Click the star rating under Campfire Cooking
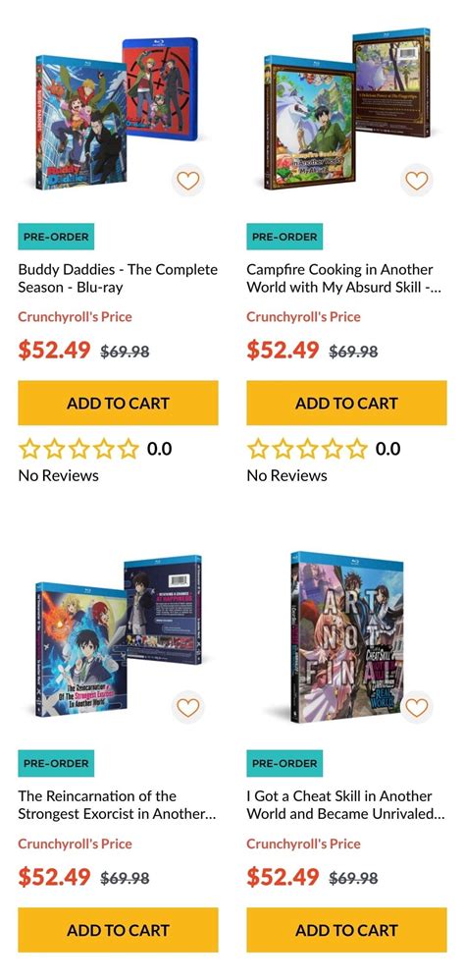Image resolution: width=465 pixels, height=980 pixels. (307, 449)
